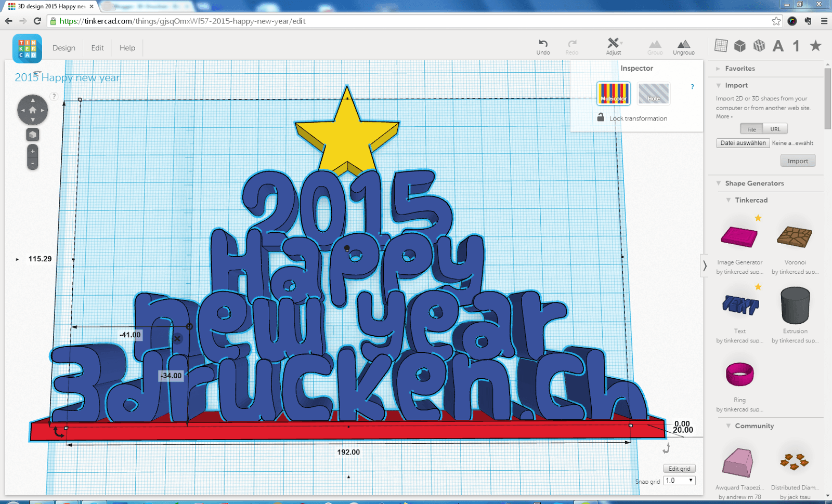Select the Ring shape thumbnail
The height and width of the screenshot is (504, 832).
[739, 374]
